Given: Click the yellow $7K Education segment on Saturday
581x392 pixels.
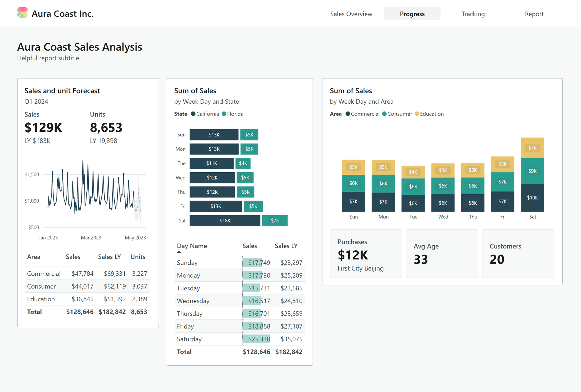Looking at the screenshot, I should point(532,148).
